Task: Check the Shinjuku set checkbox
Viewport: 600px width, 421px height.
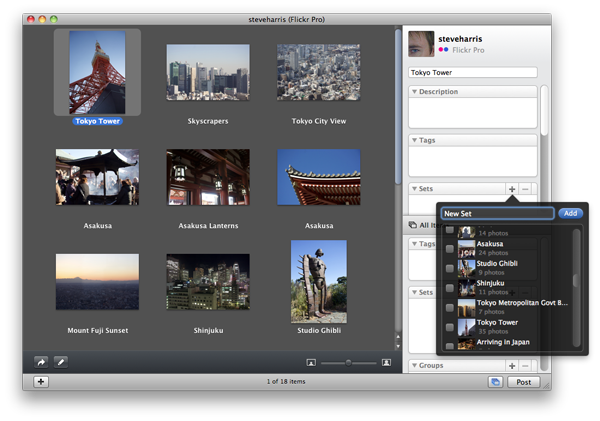Action: [450, 288]
